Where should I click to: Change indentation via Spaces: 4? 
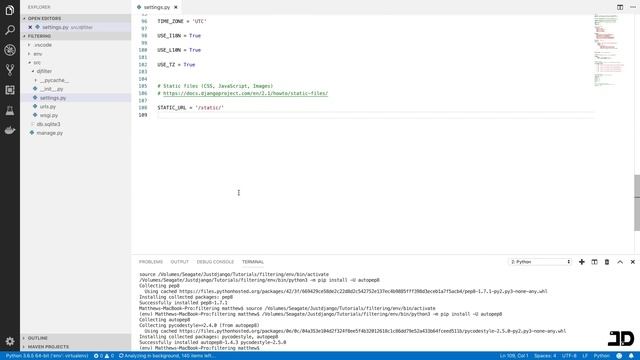click(x=545, y=356)
